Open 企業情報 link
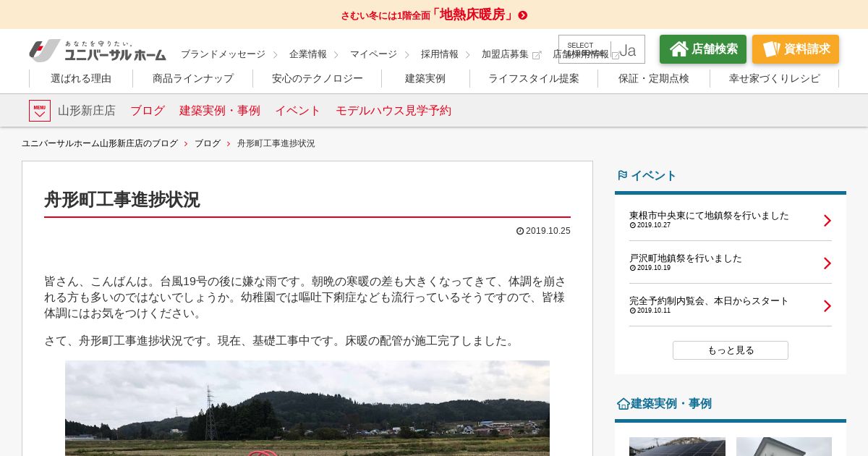Image resolution: width=868 pixels, height=456 pixels. click(308, 54)
